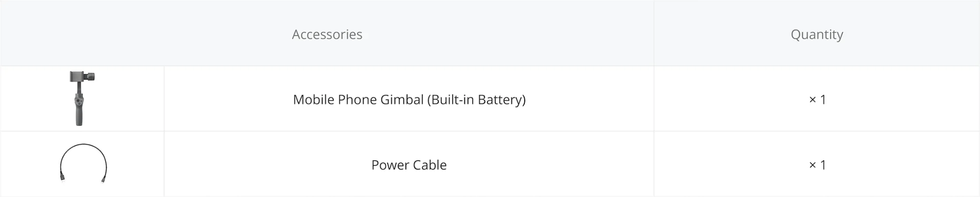980x197 pixels.
Task: Click the mobile phone gimbal product image
Action: [80, 98]
